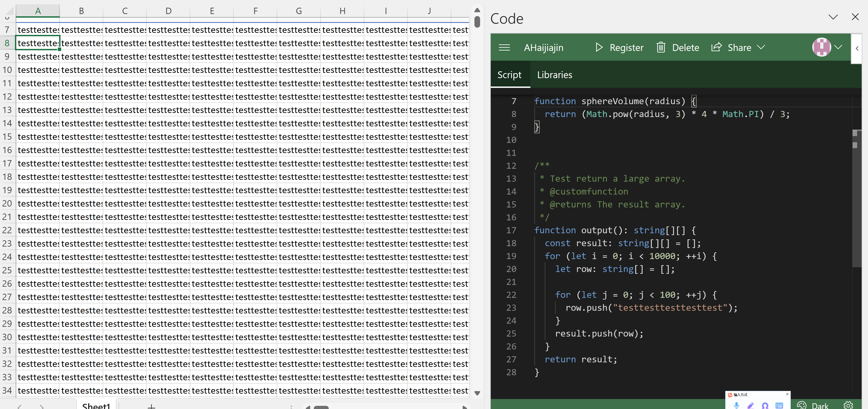The image size is (868, 409).
Task: Open the omega symbol picker icon
Action: pyautogui.click(x=765, y=405)
